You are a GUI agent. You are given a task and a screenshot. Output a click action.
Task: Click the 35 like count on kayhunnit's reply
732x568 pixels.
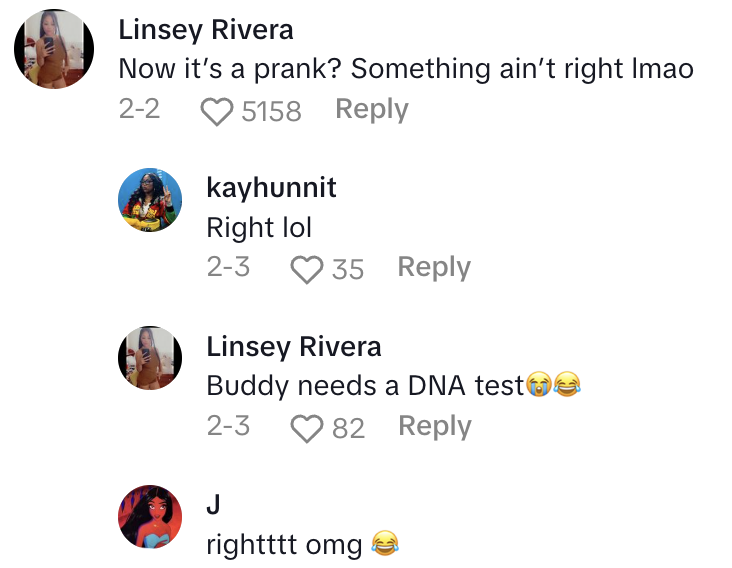pyautogui.click(x=347, y=269)
